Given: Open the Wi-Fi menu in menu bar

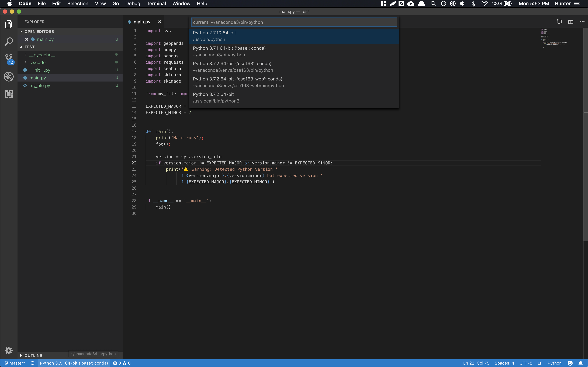Looking at the screenshot, I should [x=484, y=3].
